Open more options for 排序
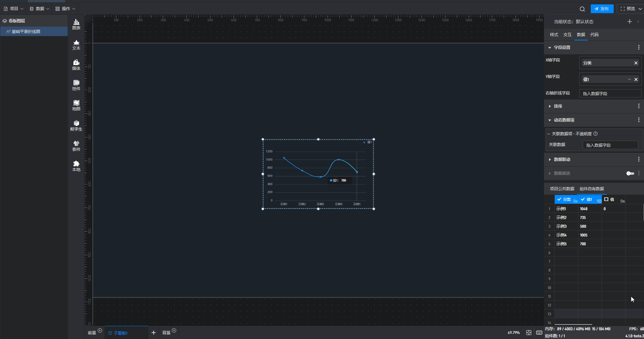 pos(639,106)
